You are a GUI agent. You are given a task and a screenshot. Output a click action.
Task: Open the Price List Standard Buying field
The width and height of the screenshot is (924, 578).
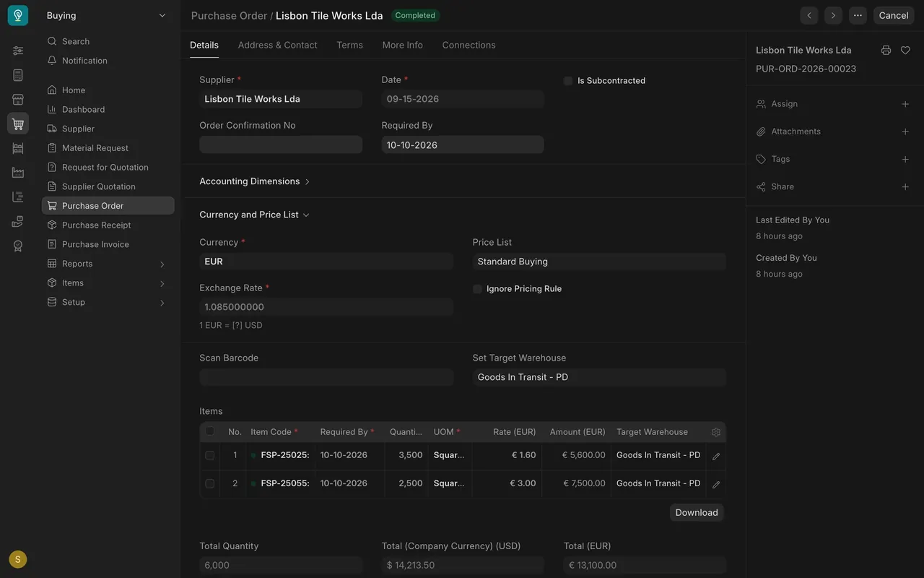coord(599,262)
